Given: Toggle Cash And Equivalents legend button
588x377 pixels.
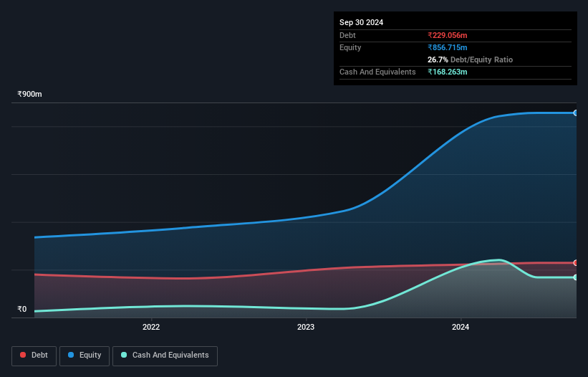Looking at the screenshot, I should tap(165, 355).
